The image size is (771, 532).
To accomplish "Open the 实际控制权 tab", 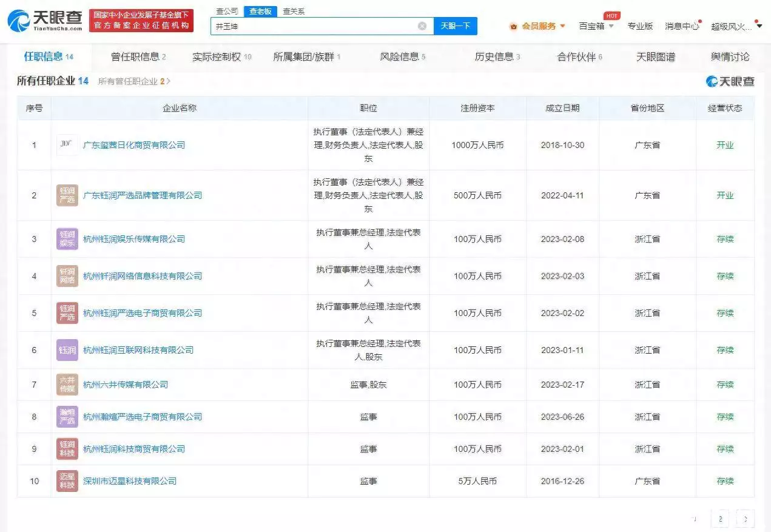I will (x=222, y=57).
